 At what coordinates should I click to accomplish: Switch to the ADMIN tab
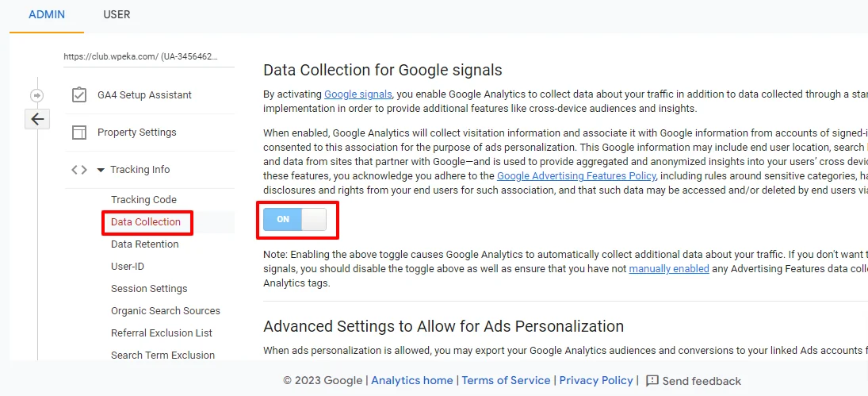click(x=47, y=14)
